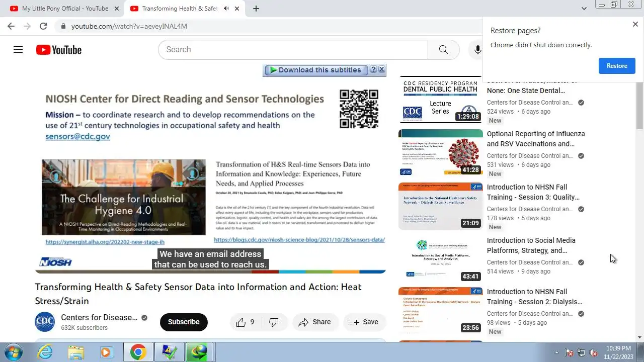Viewport: 644px width, 362px height.
Task: Click 632K subscribers text
Action: coord(85,328)
